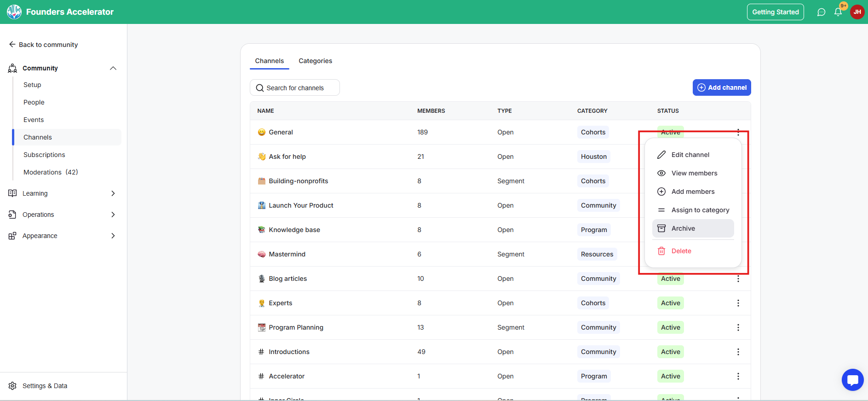Image resolution: width=868 pixels, height=401 pixels.
Task: Open the messages chat bubble icon
Action: (821, 12)
